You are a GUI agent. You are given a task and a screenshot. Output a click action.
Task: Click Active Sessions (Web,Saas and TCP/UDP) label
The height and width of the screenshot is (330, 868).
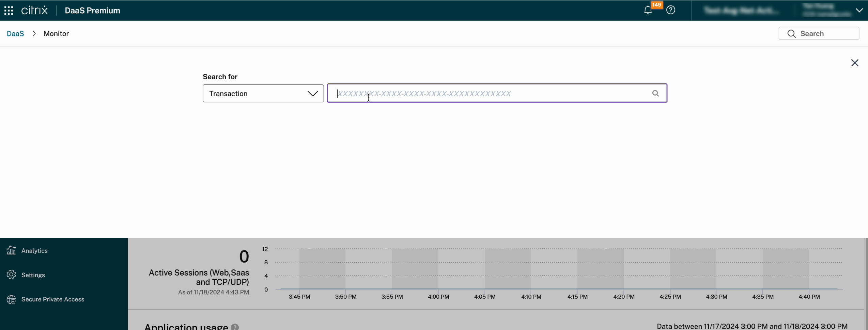[x=199, y=277]
